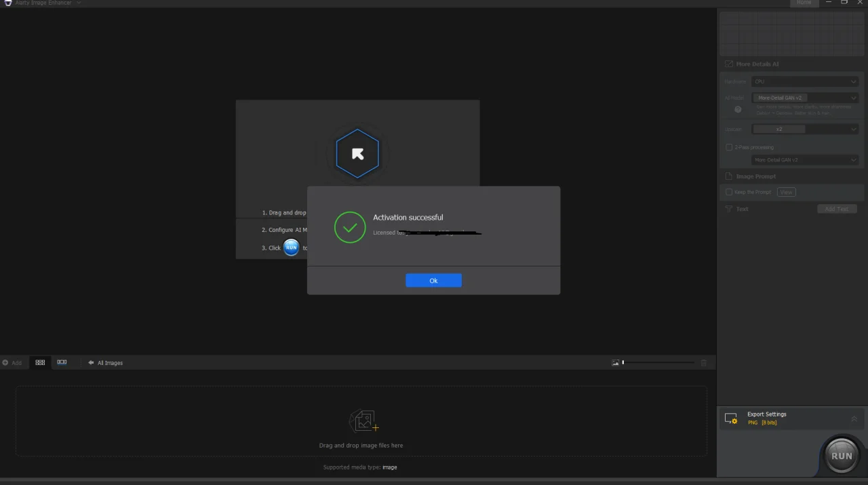Screen dimensions: 868x485
Task: Click the More Details AI section icon
Action: [x=729, y=64]
